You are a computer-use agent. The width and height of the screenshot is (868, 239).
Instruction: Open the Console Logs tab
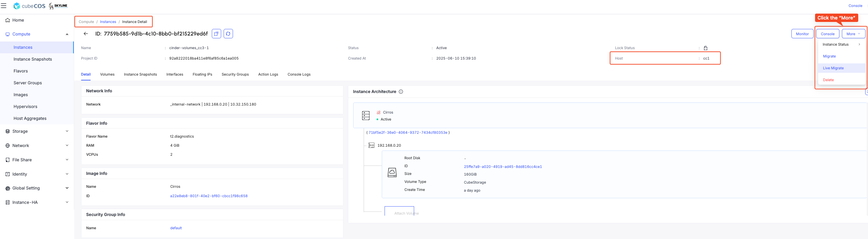pyautogui.click(x=299, y=75)
